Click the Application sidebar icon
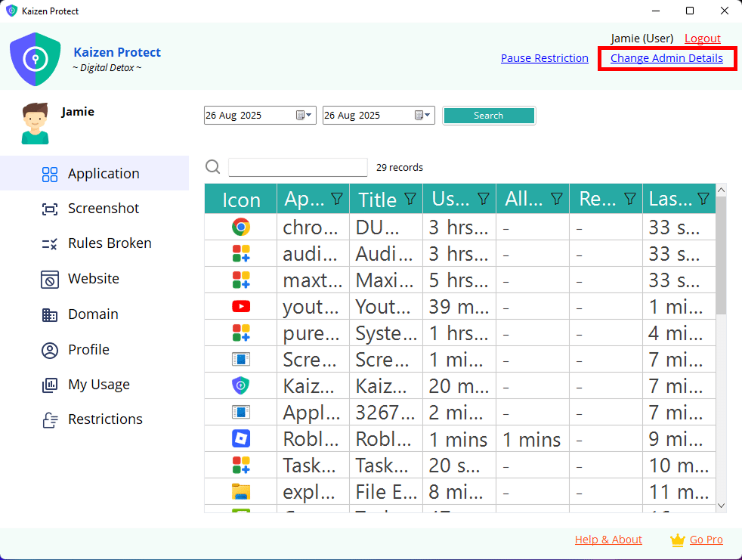This screenshot has height=560, width=742. pyautogui.click(x=50, y=175)
